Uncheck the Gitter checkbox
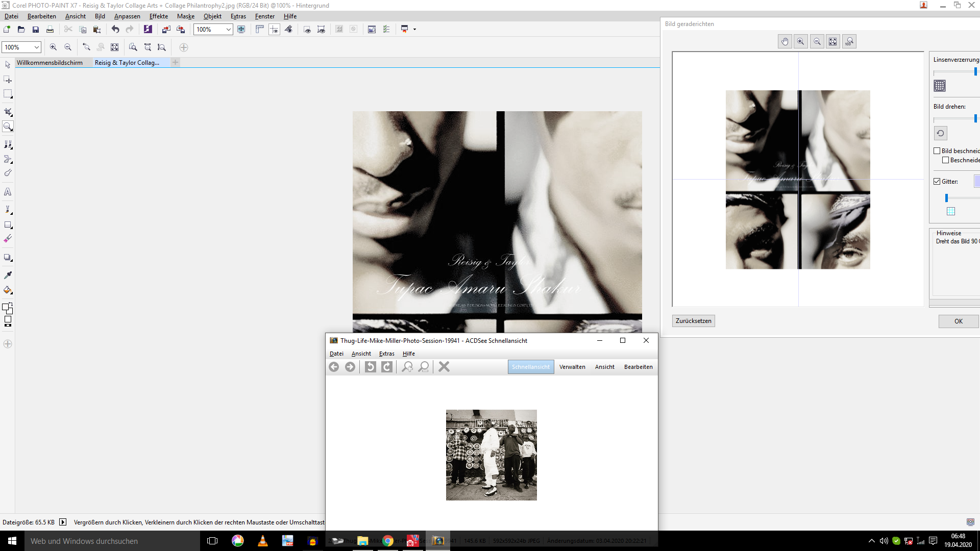Screen dimensions: 980x551 [x=937, y=182]
